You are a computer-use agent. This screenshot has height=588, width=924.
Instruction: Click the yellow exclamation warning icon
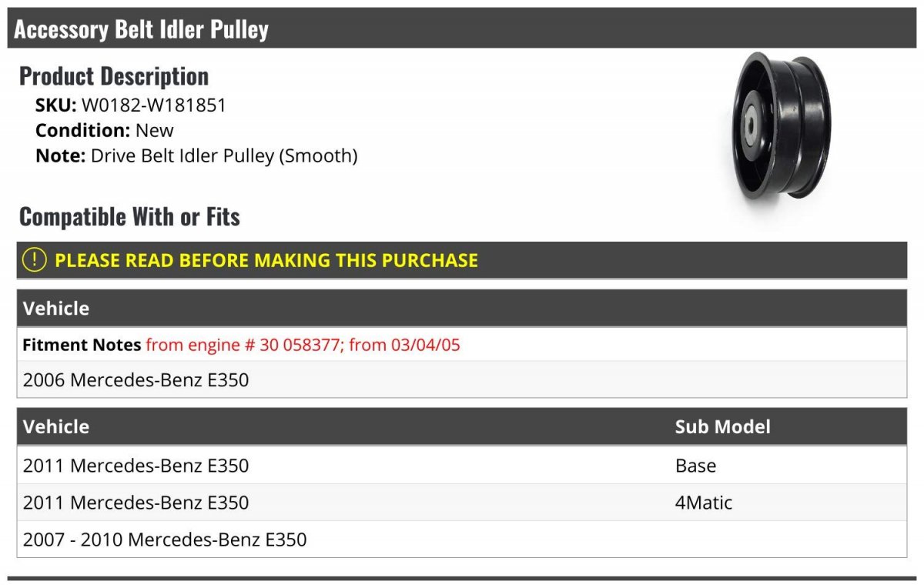(35, 260)
